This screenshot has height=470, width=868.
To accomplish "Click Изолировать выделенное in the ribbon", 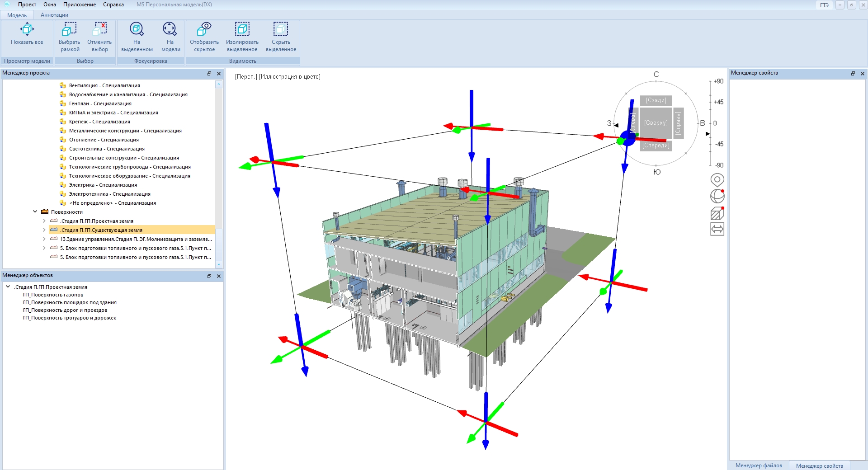I will tap(242, 30).
